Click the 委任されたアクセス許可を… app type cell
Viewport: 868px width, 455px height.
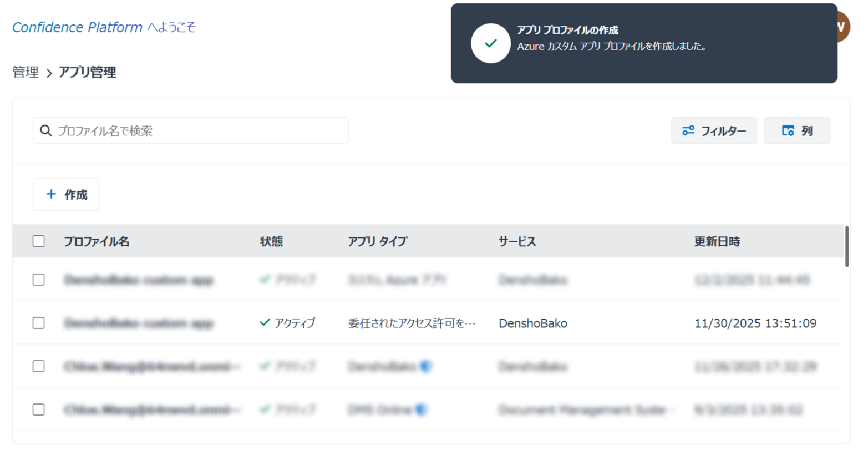coord(412,323)
